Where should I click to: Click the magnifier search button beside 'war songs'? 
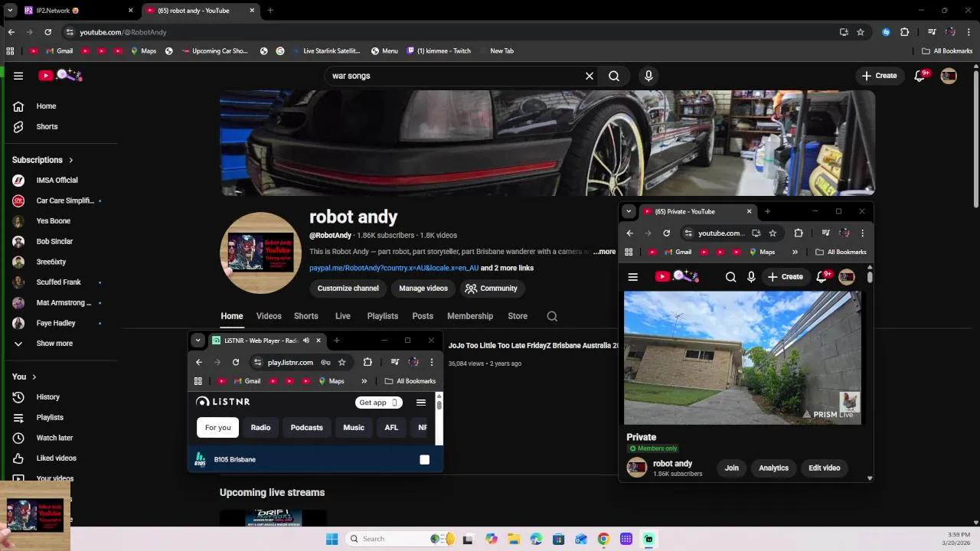pyautogui.click(x=614, y=76)
